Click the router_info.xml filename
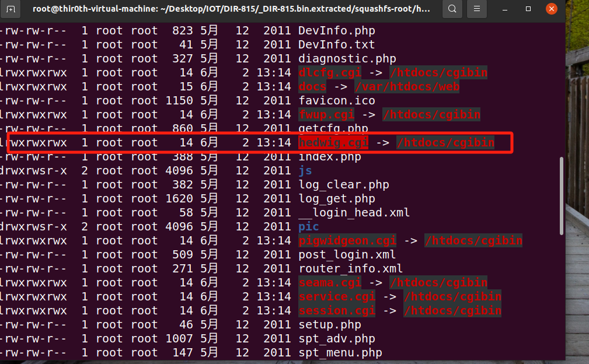This screenshot has width=589, height=364. [x=350, y=269]
